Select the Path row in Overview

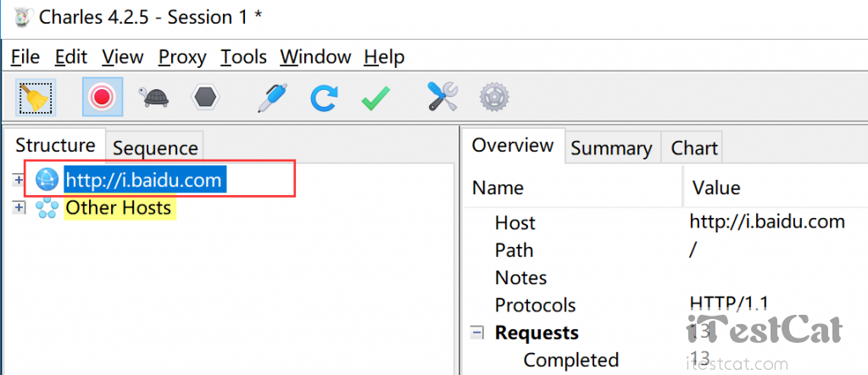pyautogui.click(x=666, y=249)
